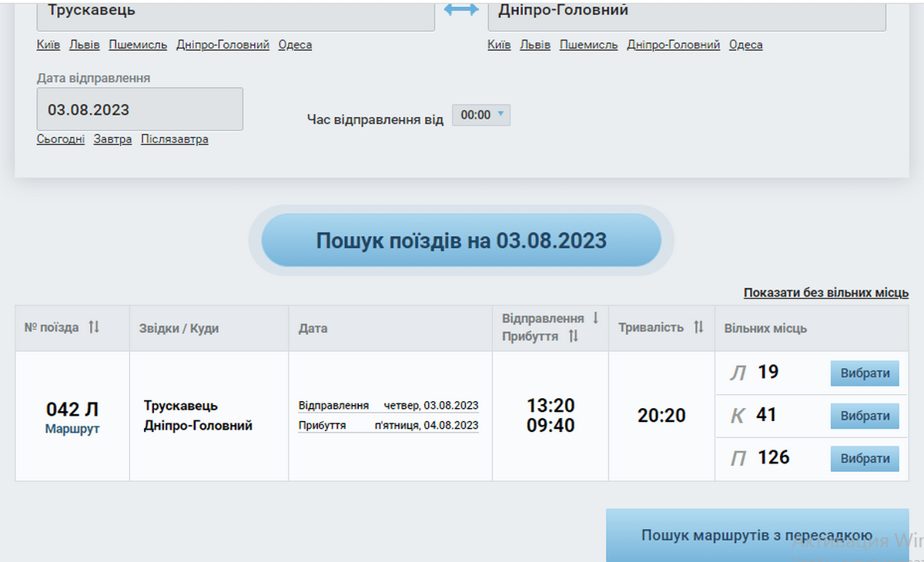924x562 pixels.
Task: Click search routes with transfer button
Action: (x=757, y=535)
